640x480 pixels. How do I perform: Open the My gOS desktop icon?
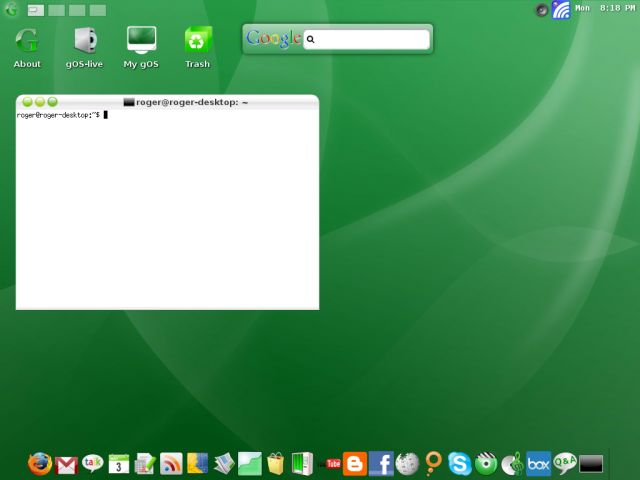pyautogui.click(x=141, y=48)
